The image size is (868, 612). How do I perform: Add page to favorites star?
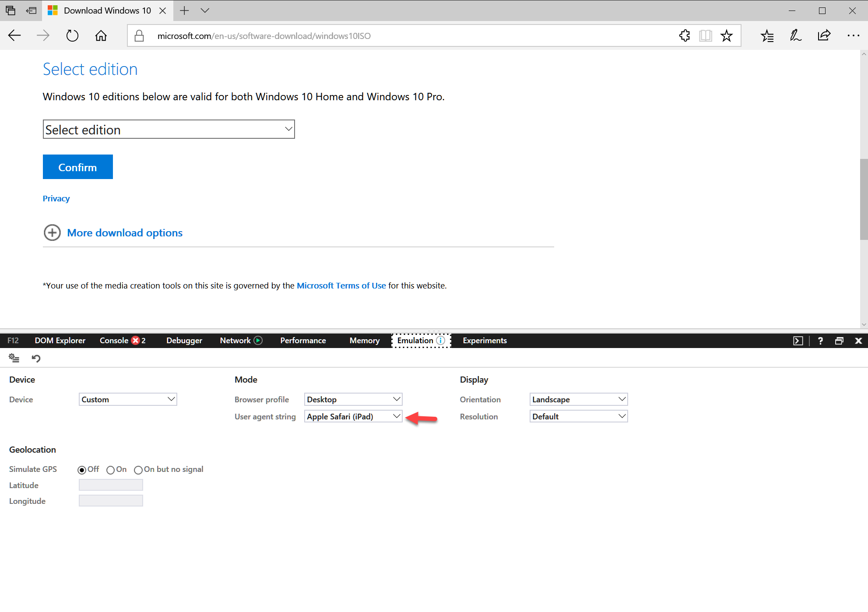[x=727, y=35]
